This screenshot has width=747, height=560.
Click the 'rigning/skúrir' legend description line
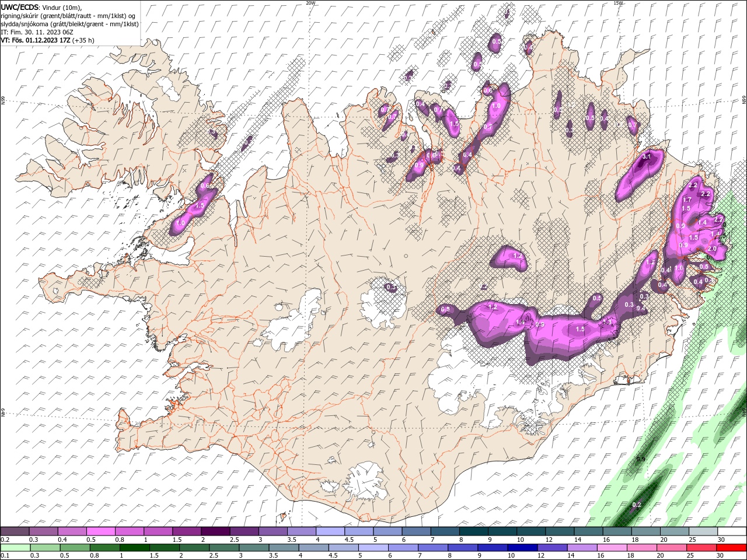coord(68,16)
